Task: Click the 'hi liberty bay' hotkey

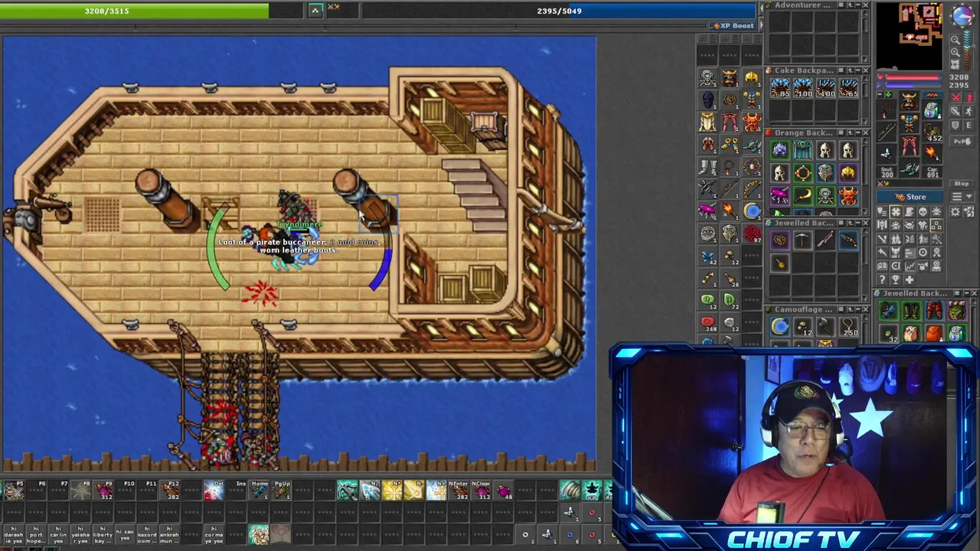Action: (x=103, y=533)
